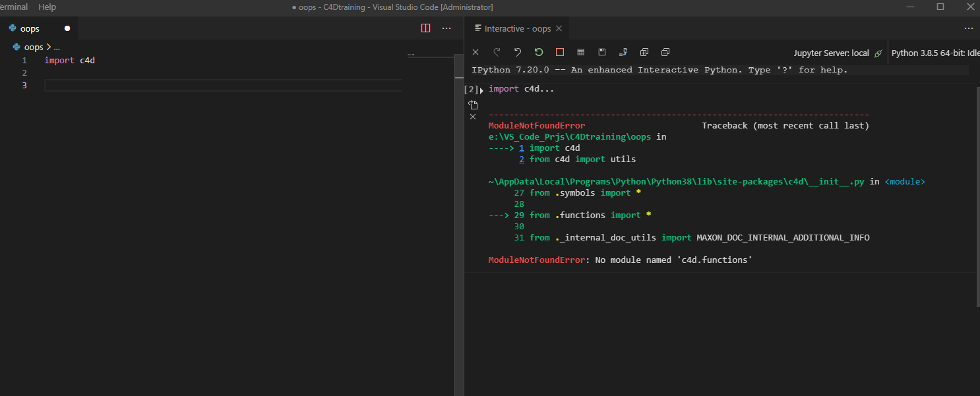This screenshot has width=980, height=396.
Task: Click the unsaved dot on oops tab
Action: [67, 28]
